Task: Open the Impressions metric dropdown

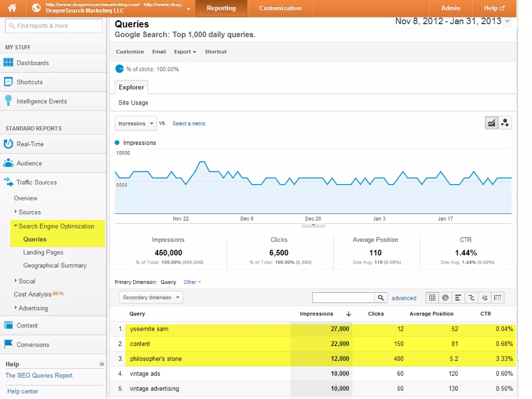Action: tap(136, 123)
